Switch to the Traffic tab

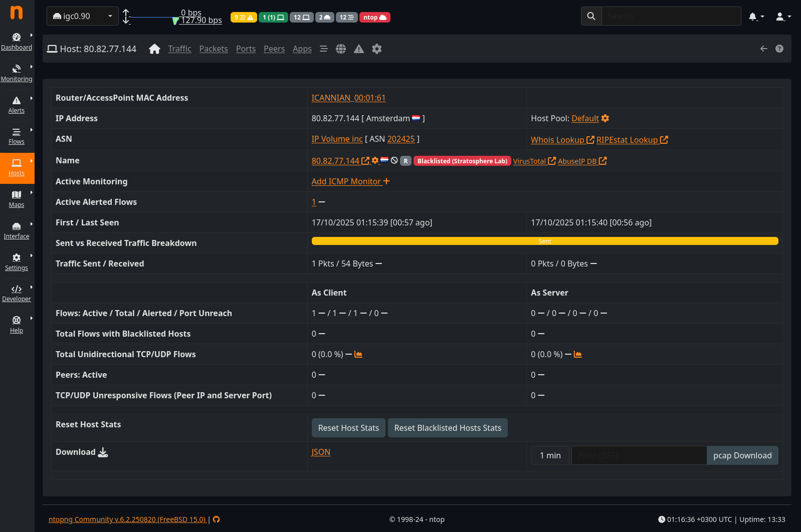(x=179, y=49)
